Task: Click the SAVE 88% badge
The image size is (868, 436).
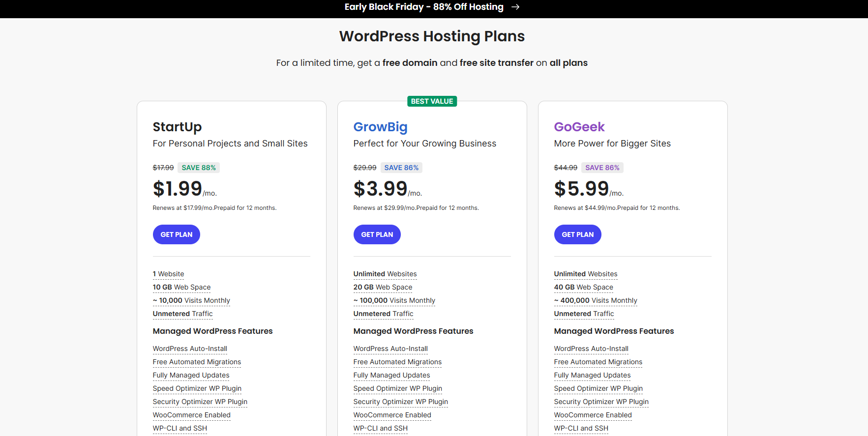Action: tap(199, 168)
